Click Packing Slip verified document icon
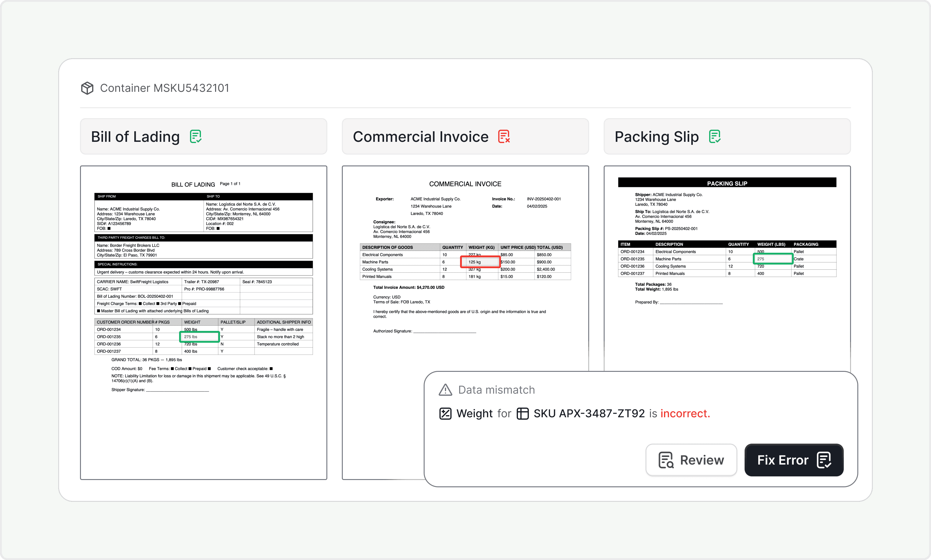The height and width of the screenshot is (560, 931). (x=714, y=137)
